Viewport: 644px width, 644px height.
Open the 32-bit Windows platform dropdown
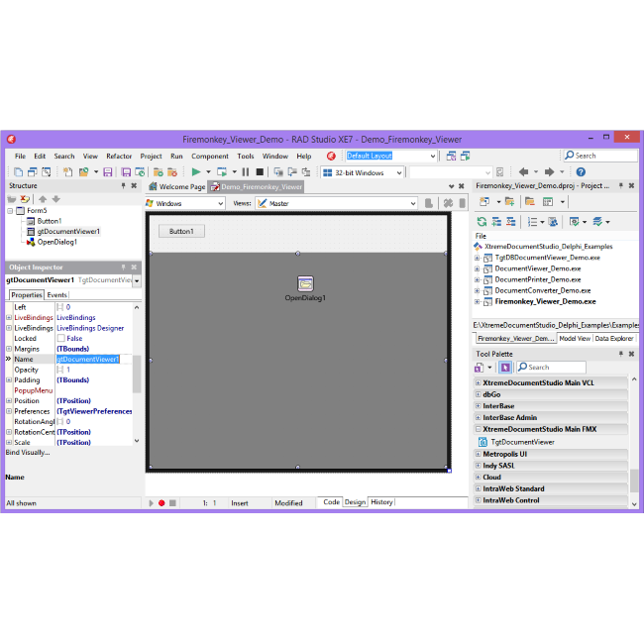pyautogui.click(x=399, y=173)
